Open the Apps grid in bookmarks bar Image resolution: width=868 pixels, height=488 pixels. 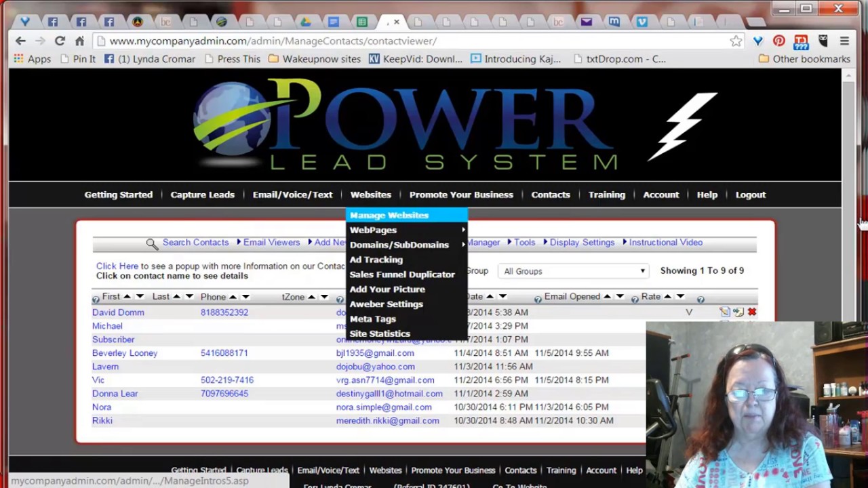(x=32, y=59)
